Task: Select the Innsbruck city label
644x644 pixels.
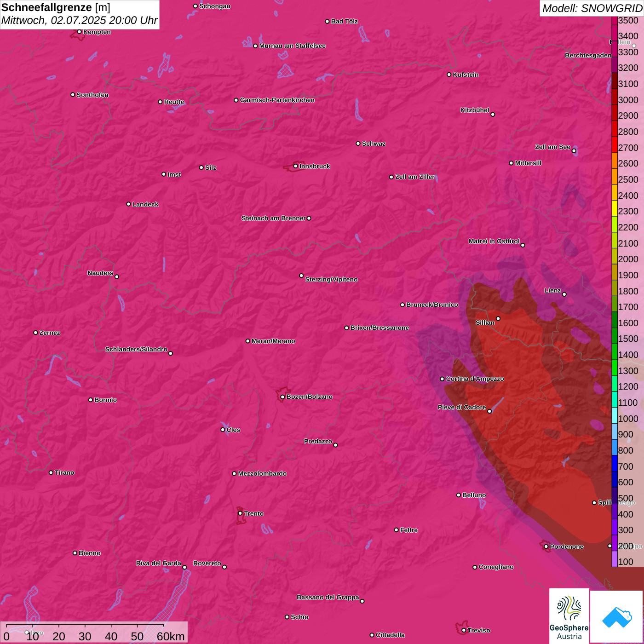Action: (315, 166)
